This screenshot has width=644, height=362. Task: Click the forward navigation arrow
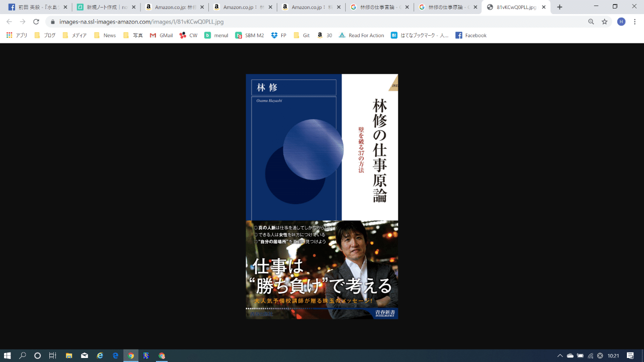point(23,22)
